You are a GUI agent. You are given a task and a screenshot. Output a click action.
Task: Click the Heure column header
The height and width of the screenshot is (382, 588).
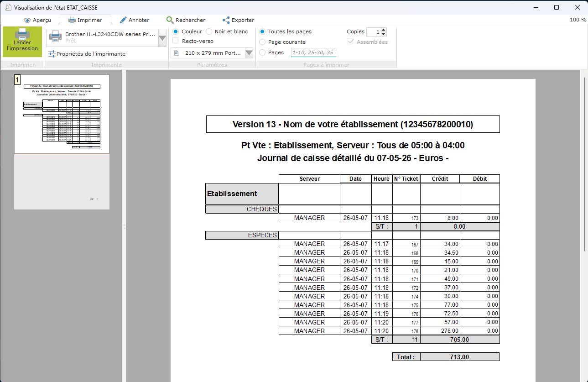point(382,179)
